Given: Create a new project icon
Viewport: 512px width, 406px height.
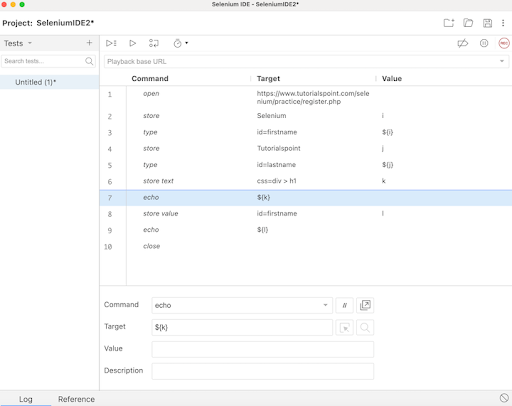Looking at the screenshot, I should [x=449, y=23].
